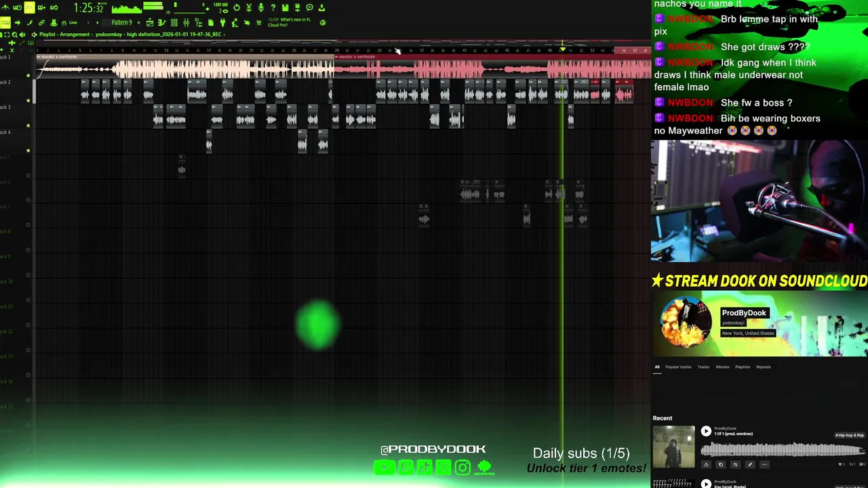Click the download arrow icon at toolbar end
The height and width of the screenshot is (488, 868).
321,7
